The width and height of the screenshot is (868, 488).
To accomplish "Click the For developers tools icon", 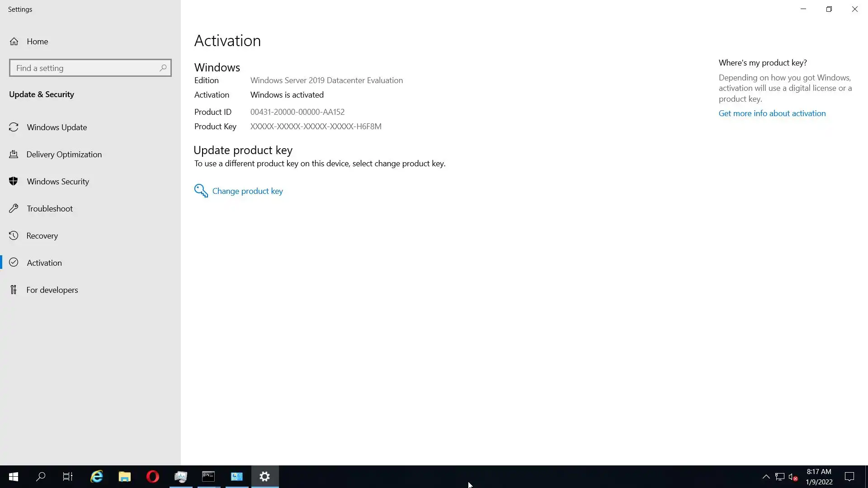I will coord(14,290).
